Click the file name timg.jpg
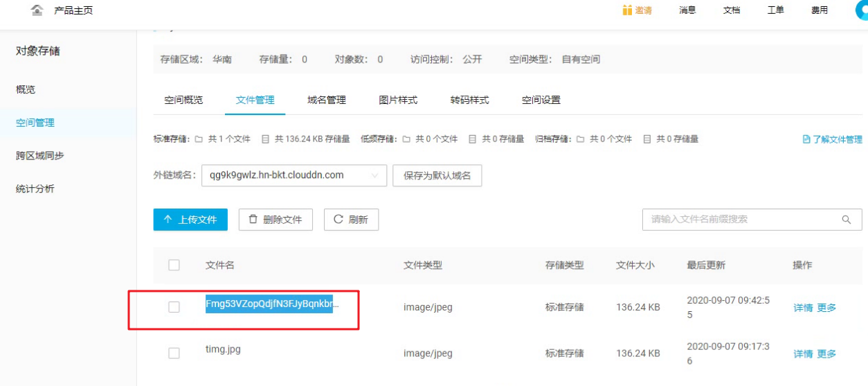 click(223, 349)
